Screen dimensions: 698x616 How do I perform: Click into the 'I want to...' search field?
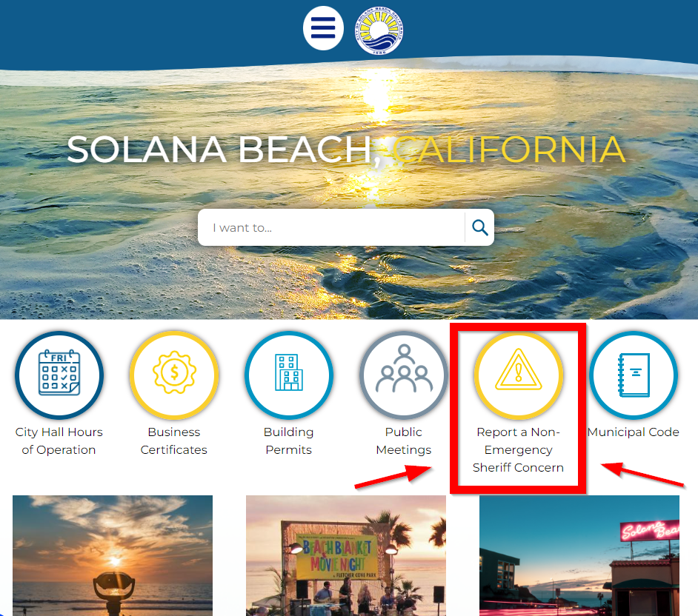click(x=330, y=227)
